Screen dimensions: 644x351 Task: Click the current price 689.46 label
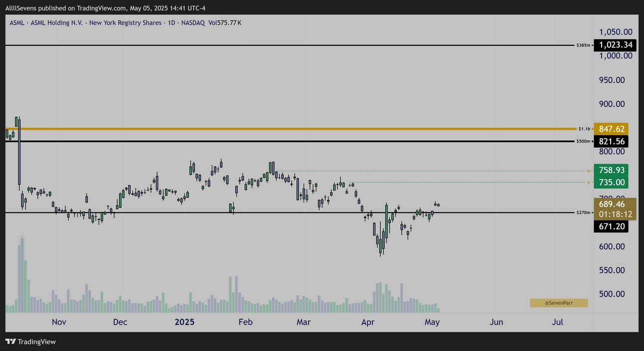pyautogui.click(x=613, y=204)
